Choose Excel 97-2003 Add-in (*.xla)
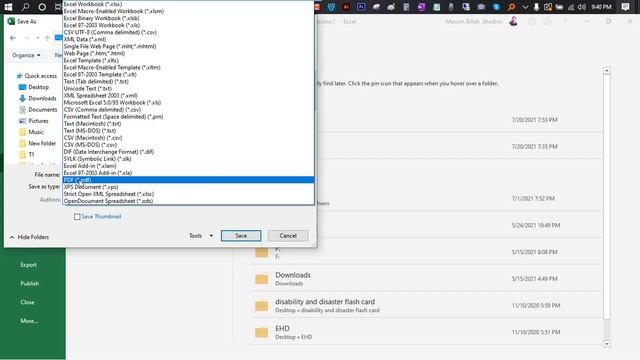This screenshot has width=640, height=360. pyautogui.click(x=188, y=173)
